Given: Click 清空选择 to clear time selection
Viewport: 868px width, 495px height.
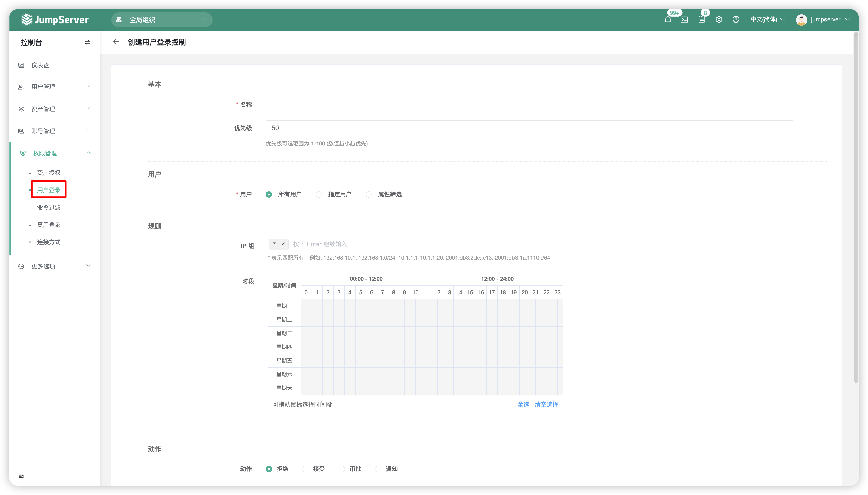Looking at the screenshot, I should (546, 404).
